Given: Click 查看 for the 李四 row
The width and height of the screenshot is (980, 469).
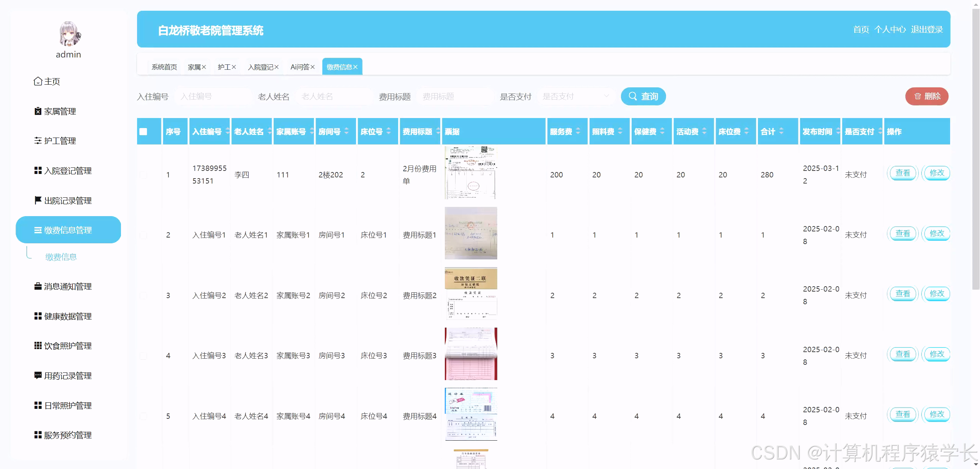Looking at the screenshot, I should coord(903,173).
